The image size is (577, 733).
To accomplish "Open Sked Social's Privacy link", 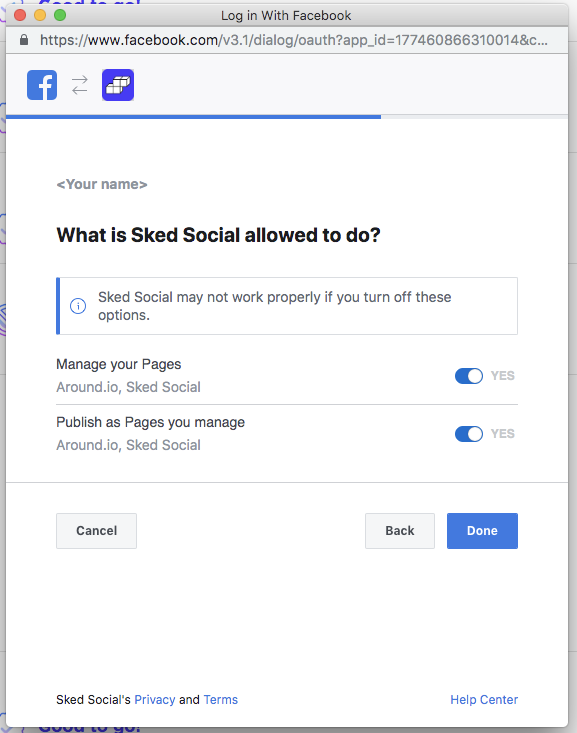I will (155, 700).
